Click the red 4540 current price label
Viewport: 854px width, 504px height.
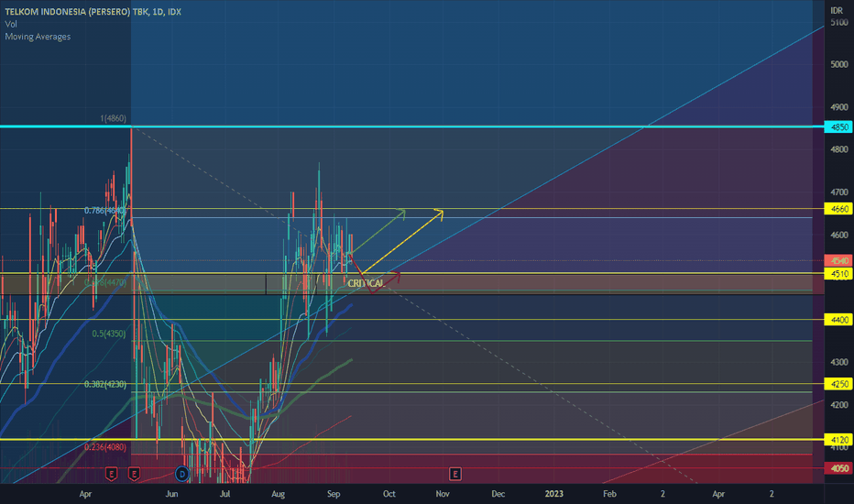[838, 260]
